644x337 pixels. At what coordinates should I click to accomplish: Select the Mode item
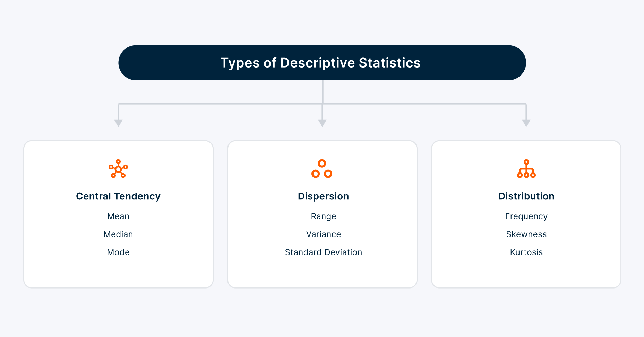pyautogui.click(x=118, y=252)
